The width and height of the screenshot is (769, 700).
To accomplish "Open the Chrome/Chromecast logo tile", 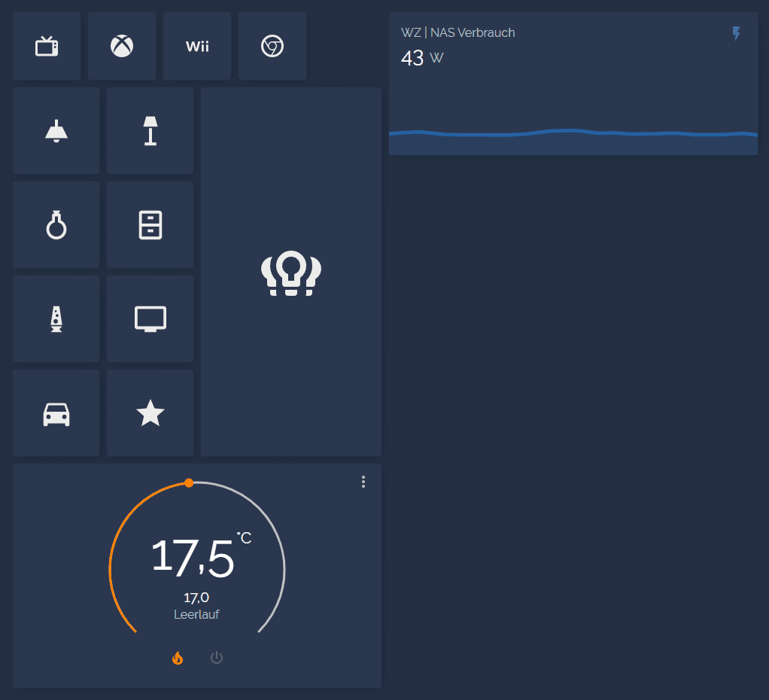I will 272,46.
